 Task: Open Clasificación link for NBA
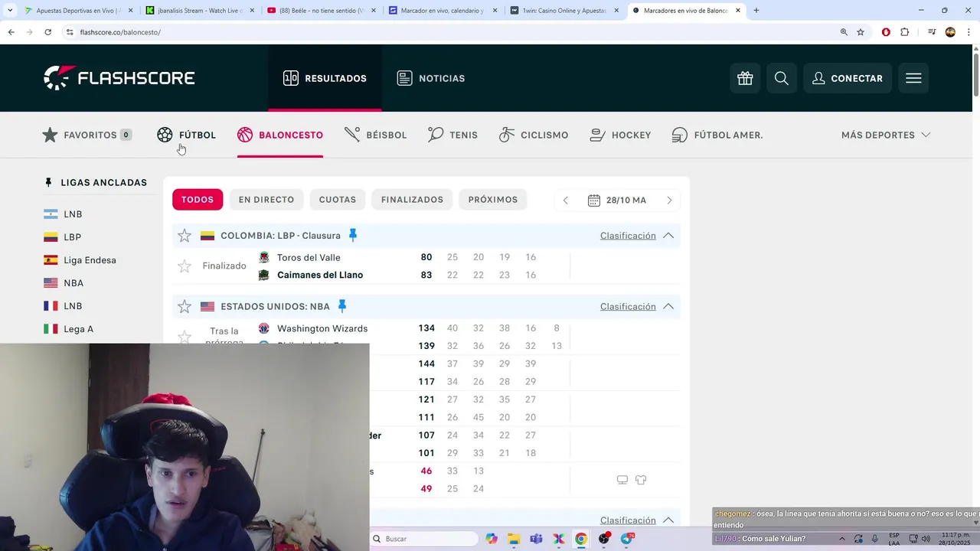[x=628, y=307]
